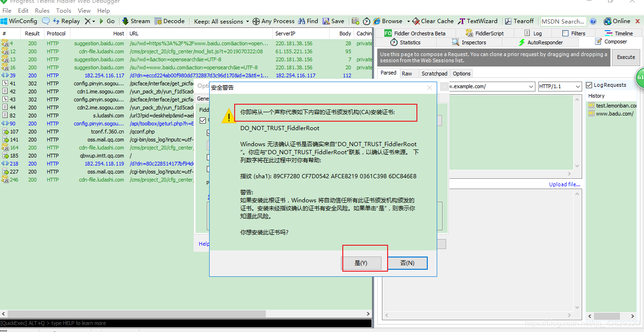Click the timer clock toolbar icon

click(x=366, y=21)
